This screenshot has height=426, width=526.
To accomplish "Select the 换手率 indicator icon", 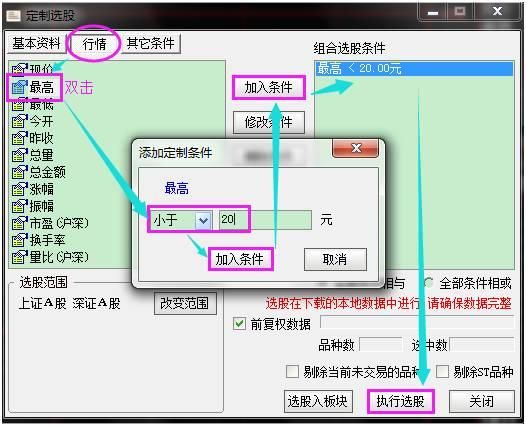I will pos(19,240).
